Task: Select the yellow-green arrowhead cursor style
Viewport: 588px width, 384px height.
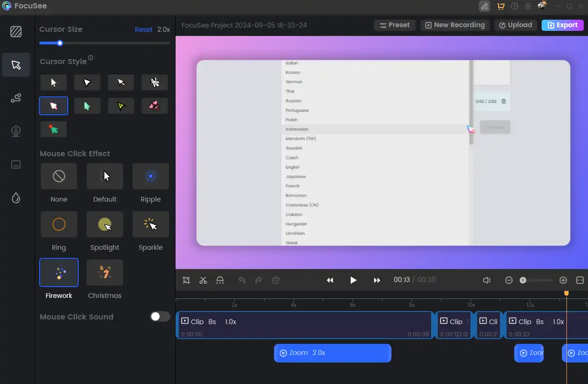Action: (x=121, y=106)
